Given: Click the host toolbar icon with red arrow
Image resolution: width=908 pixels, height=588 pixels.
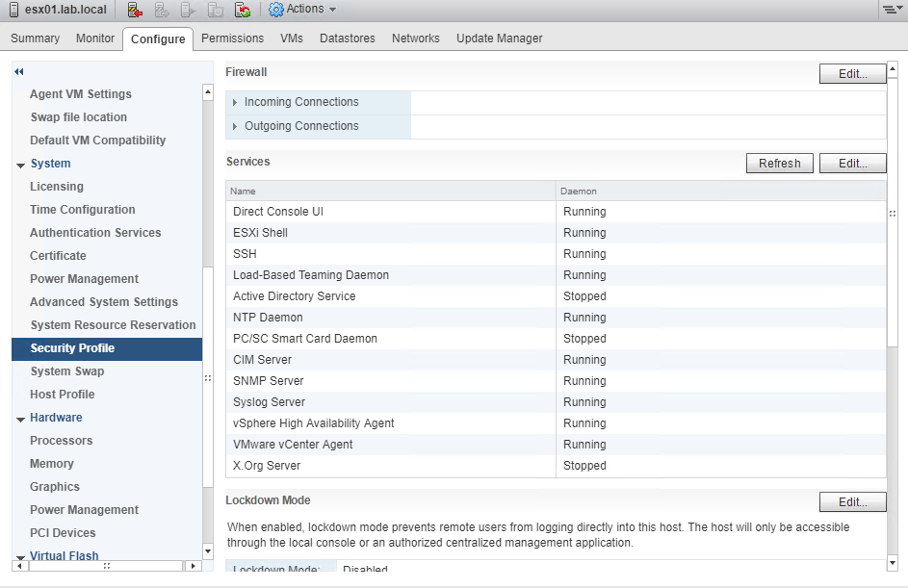Looking at the screenshot, I should click(135, 10).
